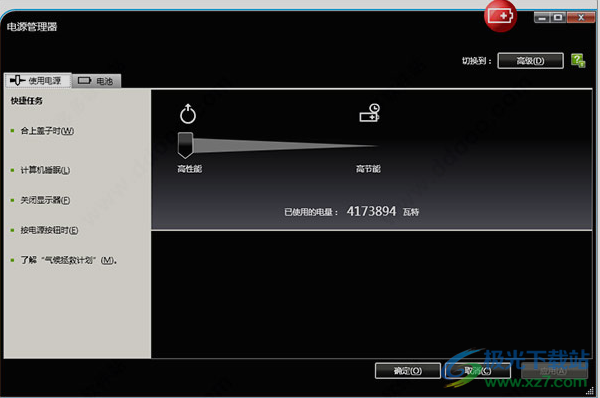600x398 pixels.
Task: Open the 计算机睡眠(L) task
Action: (45, 170)
